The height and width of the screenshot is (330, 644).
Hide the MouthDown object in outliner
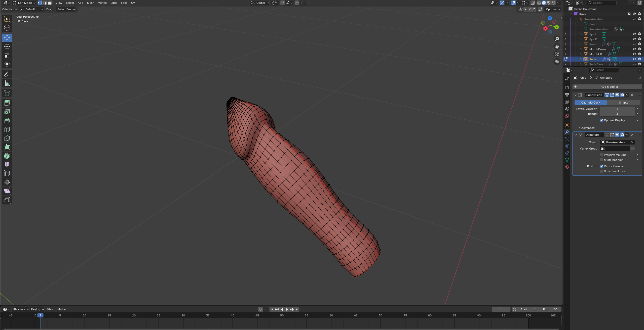[x=634, y=49]
